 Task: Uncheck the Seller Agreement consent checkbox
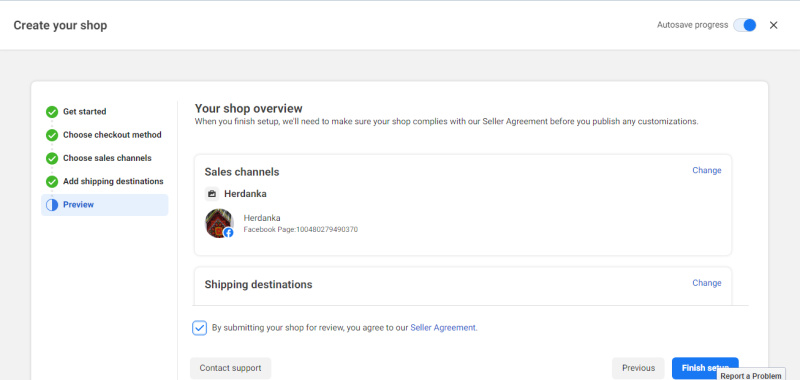(199, 328)
